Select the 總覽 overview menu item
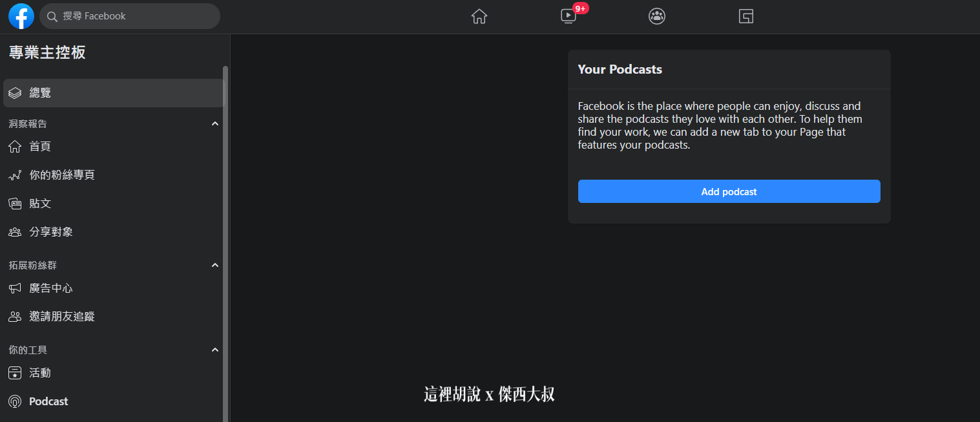The image size is (980, 422). click(x=113, y=93)
